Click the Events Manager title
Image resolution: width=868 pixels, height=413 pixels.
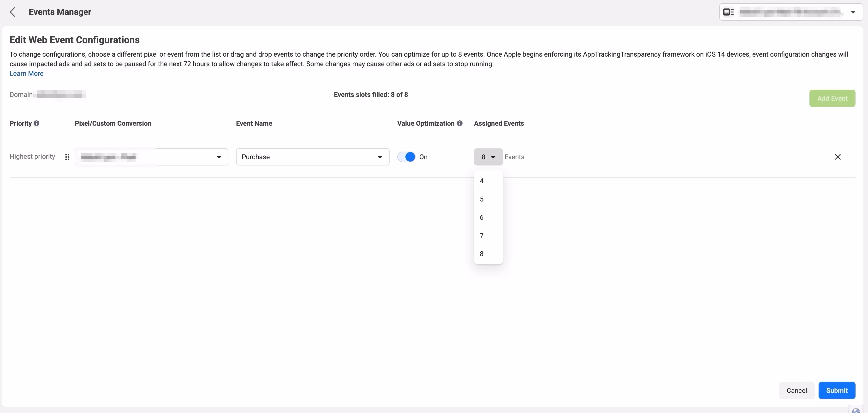tap(60, 12)
